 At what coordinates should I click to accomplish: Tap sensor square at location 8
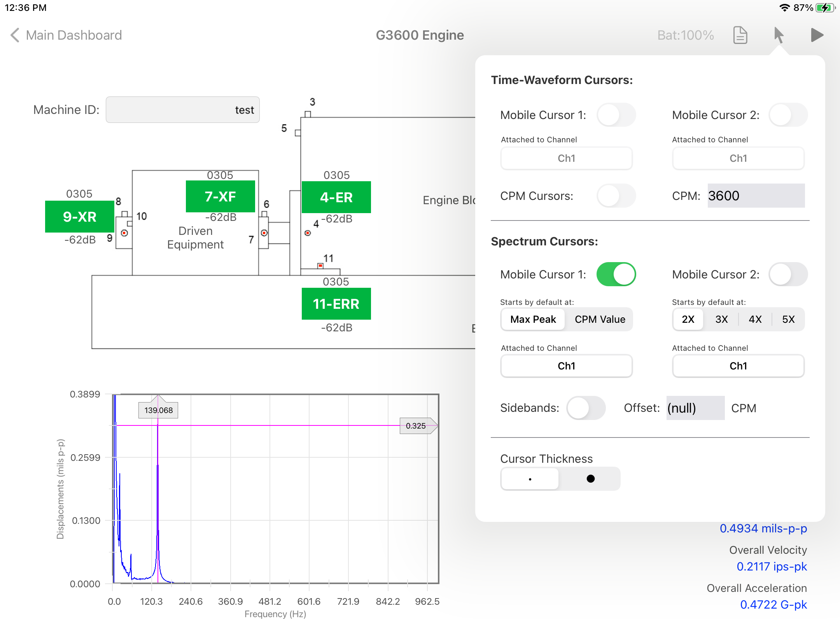point(124,214)
